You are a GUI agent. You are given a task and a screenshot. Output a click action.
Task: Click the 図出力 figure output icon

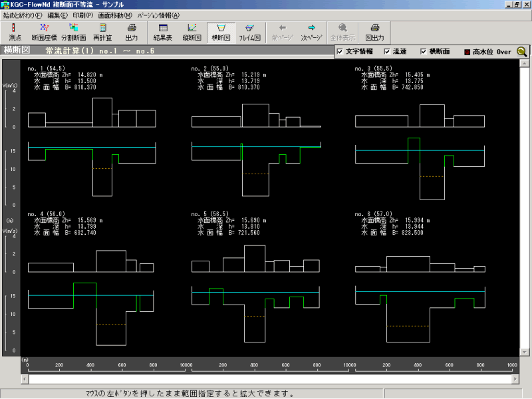coord(374,31)
